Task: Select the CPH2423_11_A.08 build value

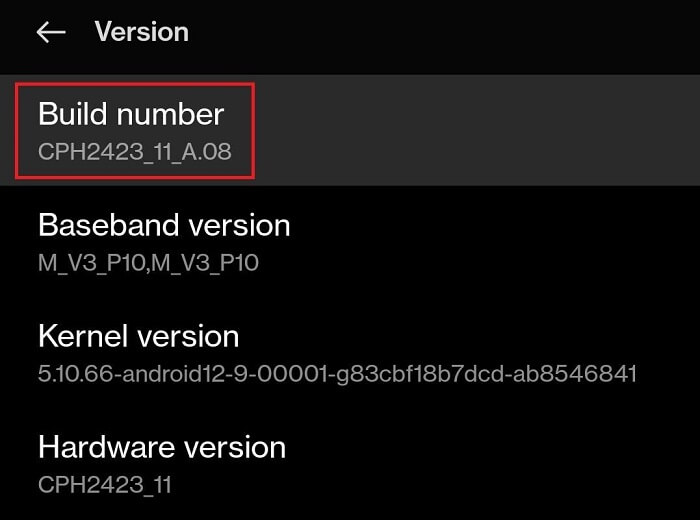Action: 135,152
